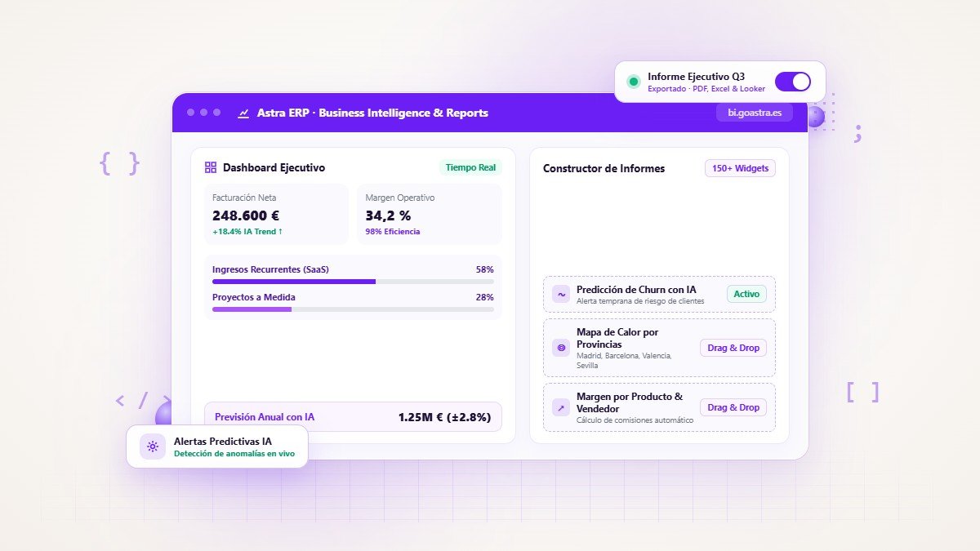Screen dimensions: 980x551
Task: Click the +18.4% IA Trend text
Action: tap(247, 232)
